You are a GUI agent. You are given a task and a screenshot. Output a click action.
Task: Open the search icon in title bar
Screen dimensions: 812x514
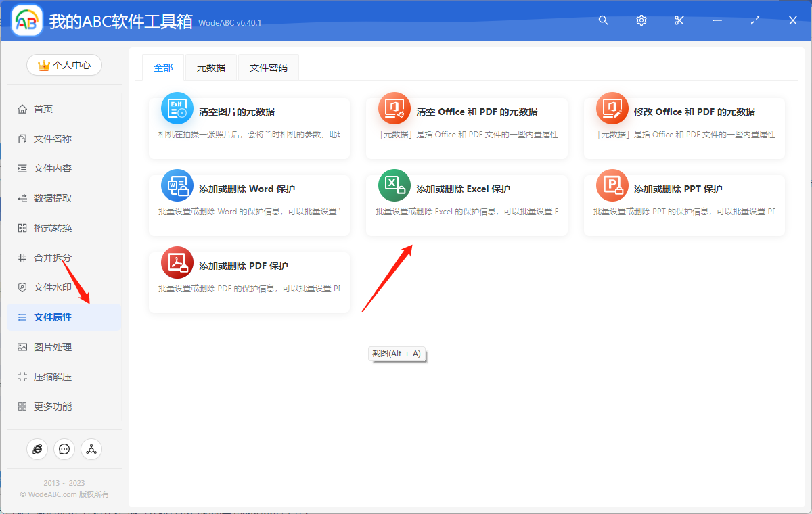click(x=603, y=20)
